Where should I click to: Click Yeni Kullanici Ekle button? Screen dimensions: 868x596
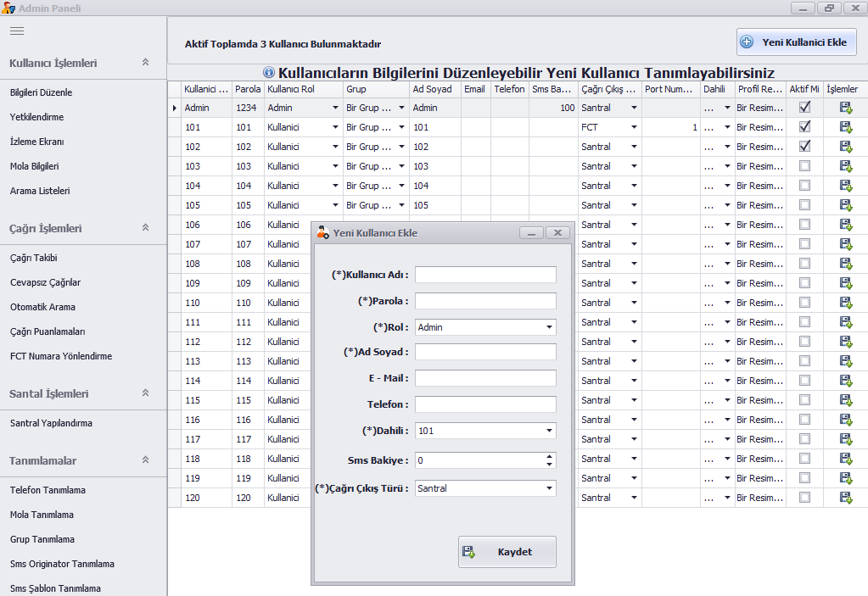796,42
